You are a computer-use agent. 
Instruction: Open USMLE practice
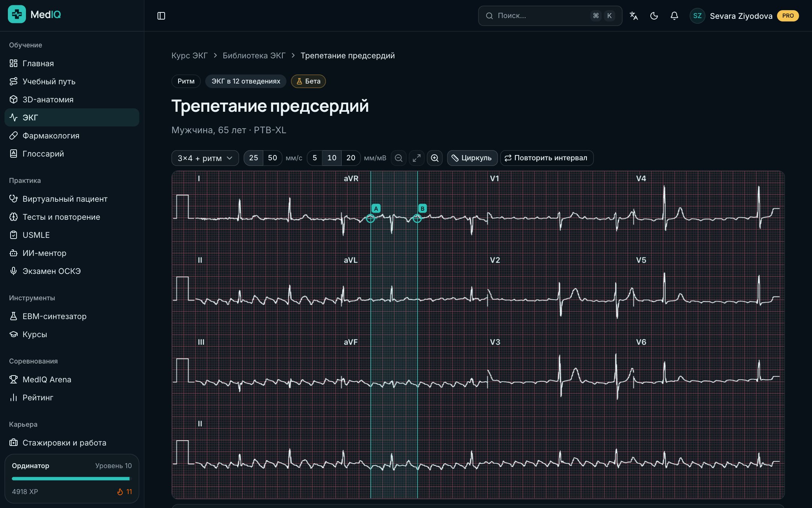72,235
